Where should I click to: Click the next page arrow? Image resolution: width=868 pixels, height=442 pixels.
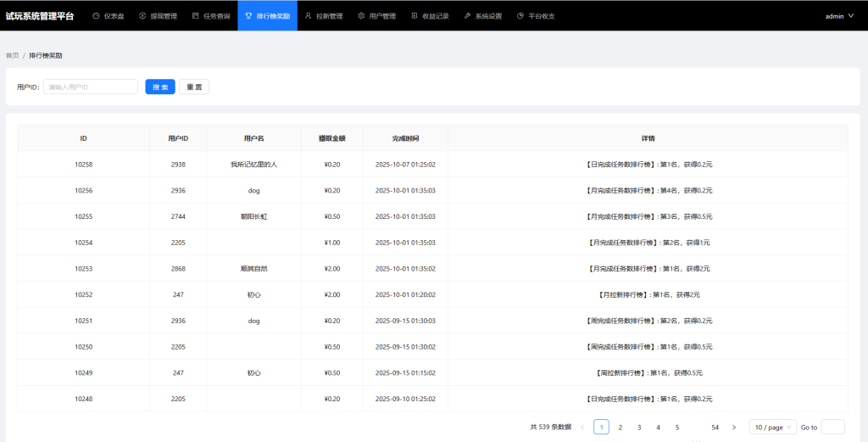pos(734,427)
